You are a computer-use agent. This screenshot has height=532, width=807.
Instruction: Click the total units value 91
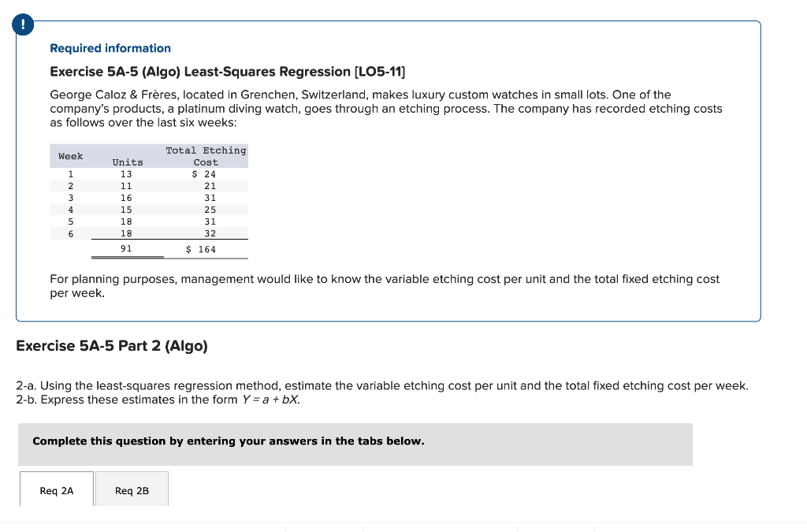126,248
